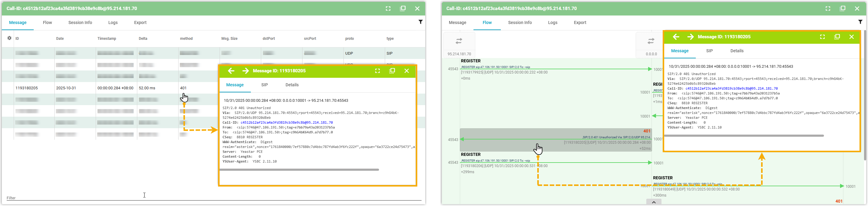The image size is (868, 206).
Task: Click horizontal scrollbar in left message popup
Action: [299, 170]
